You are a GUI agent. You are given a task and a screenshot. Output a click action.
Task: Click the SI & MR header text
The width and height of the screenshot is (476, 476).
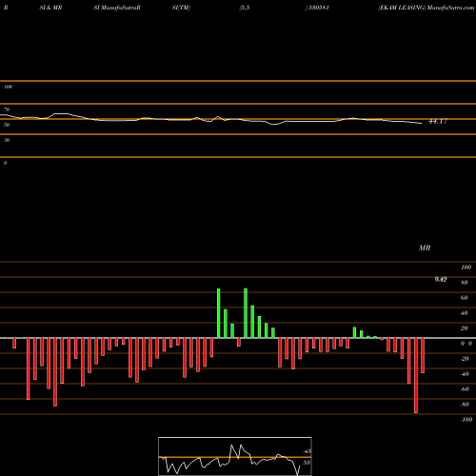point(50,8)
